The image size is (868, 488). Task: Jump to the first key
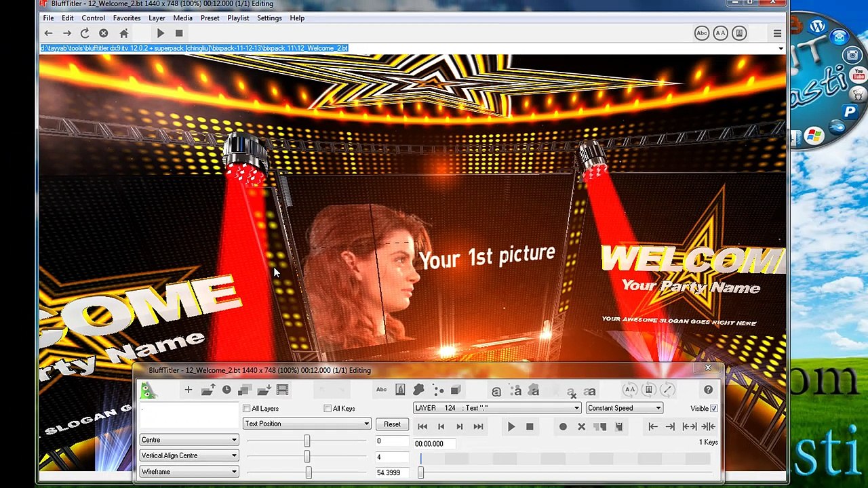click(422, 426)
